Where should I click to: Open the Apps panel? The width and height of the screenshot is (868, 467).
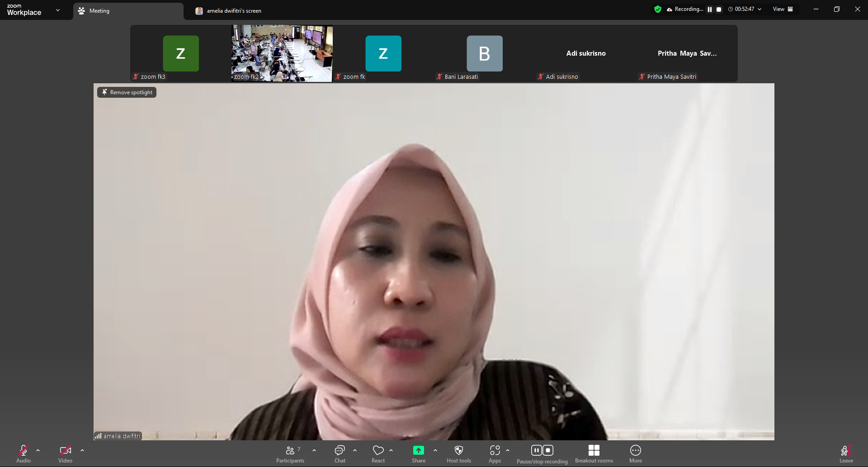point(495,454)
